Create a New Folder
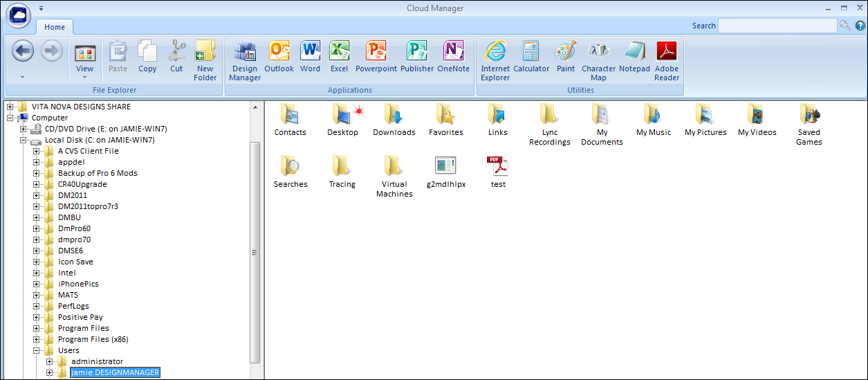 click(x=205, y=61)
